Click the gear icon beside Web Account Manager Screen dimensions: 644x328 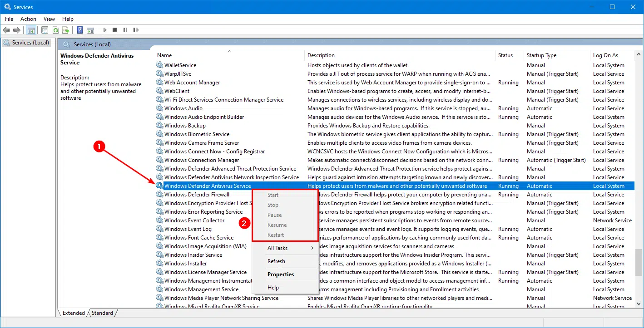pyautogui.click(x=160, y=83)
